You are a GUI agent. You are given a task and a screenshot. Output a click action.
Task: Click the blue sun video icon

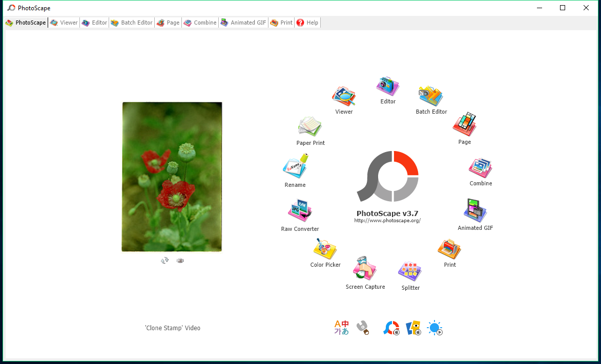coord(435,328)
